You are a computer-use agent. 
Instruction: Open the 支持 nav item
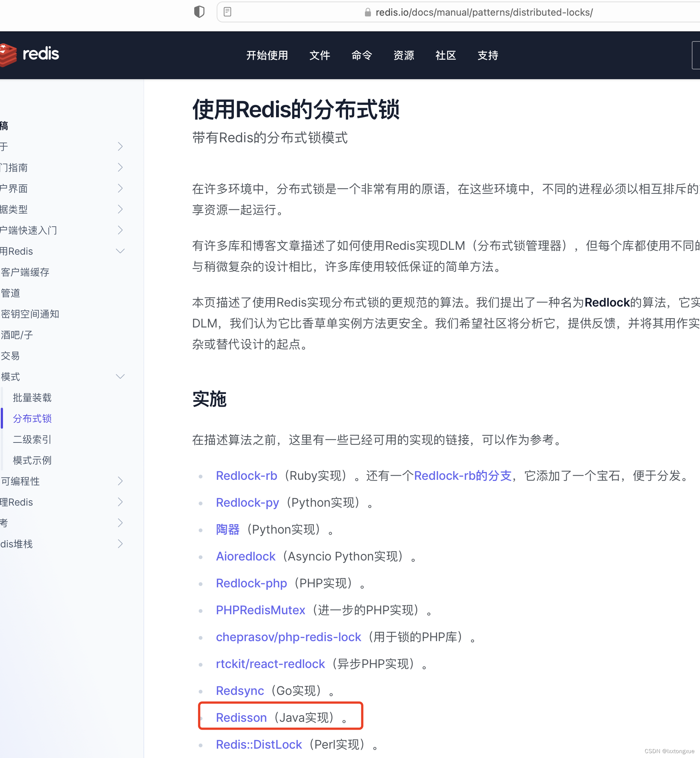pos(488,55)
